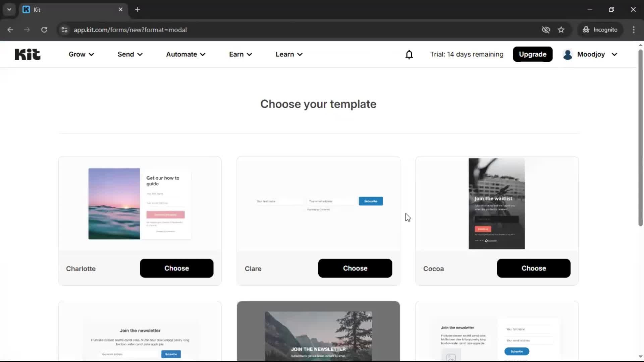The height and width of the screenshot is (362, 644).
Task: Expand the Automate menu
Action: [x=185, y=54]
